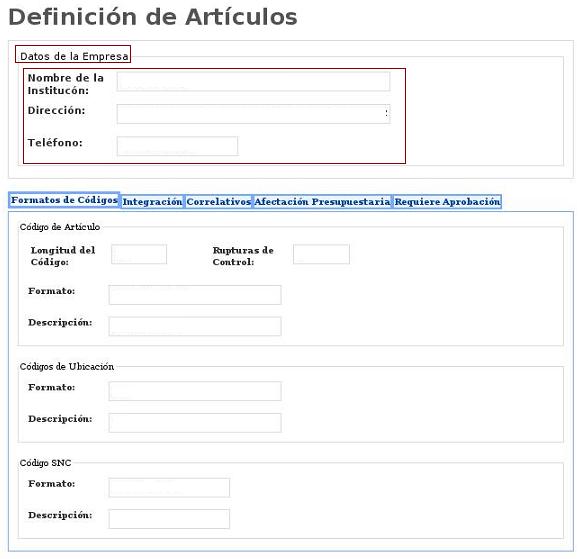Go to the Requiere Aprobación tab
583x559 pixels.
tap(447, 202)
